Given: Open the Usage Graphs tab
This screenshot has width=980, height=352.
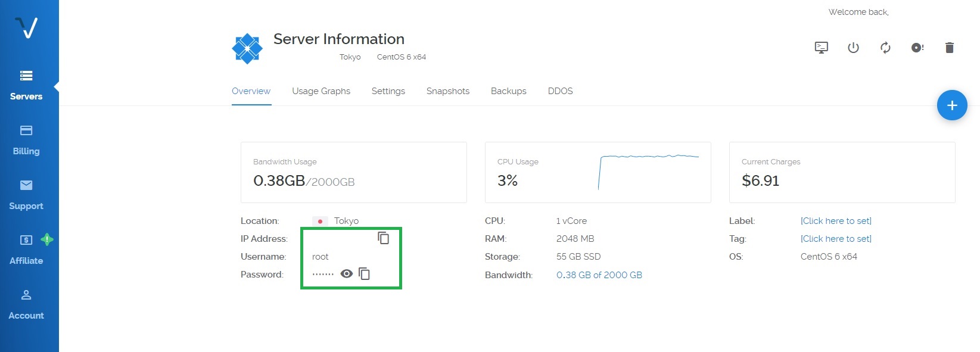Looking at the screenshot, I should [321, 91].
